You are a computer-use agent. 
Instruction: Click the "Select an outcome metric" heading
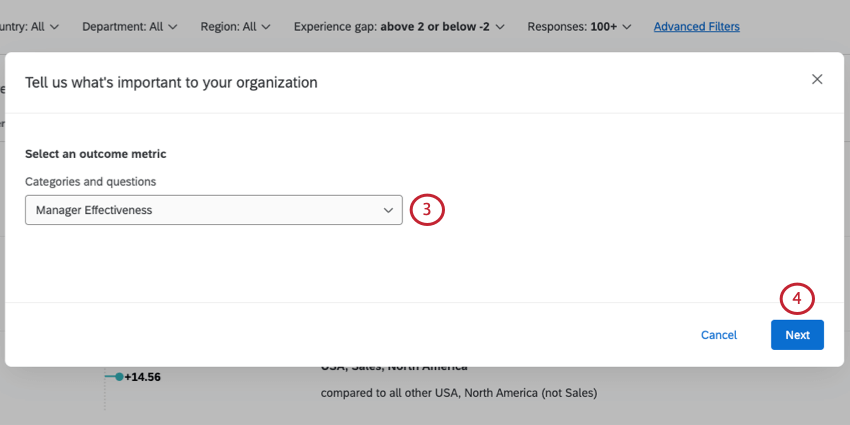95,154
